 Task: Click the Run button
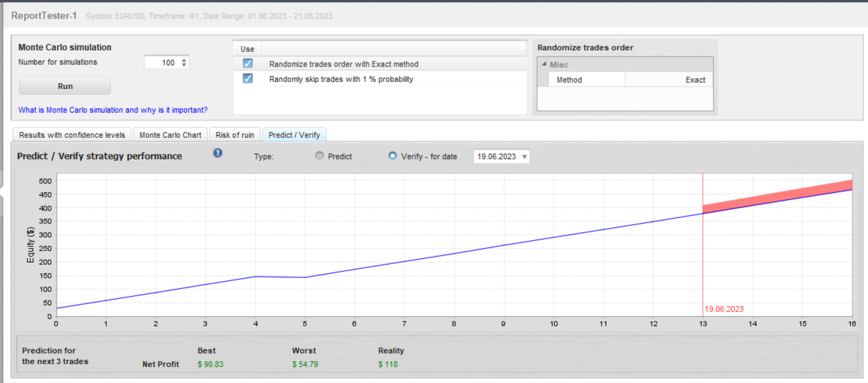point(65,86)
